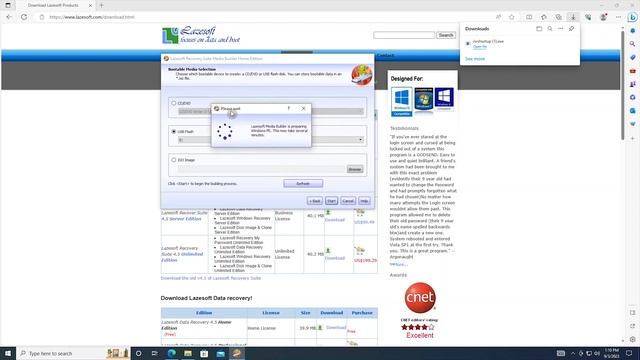Click See more in Downloads panel
The height and width of the screenshot is (360, 640).
(x=475, y=59)
